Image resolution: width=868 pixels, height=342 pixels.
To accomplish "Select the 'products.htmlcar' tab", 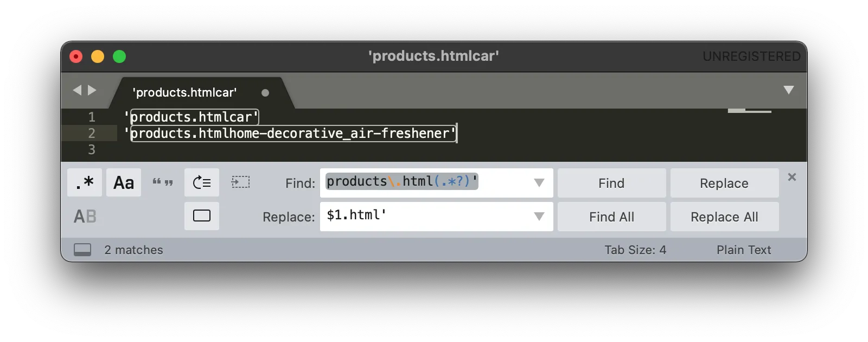I will [x=184, y=92].
